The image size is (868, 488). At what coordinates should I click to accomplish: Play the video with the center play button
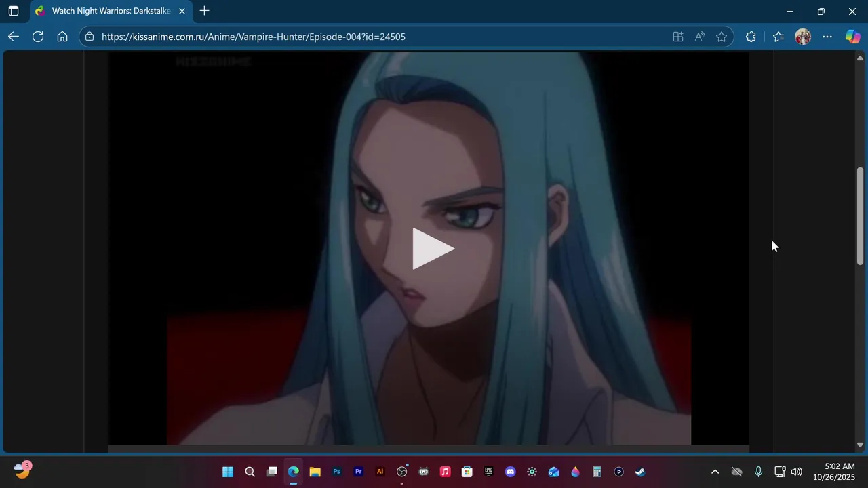coord(433,249)
